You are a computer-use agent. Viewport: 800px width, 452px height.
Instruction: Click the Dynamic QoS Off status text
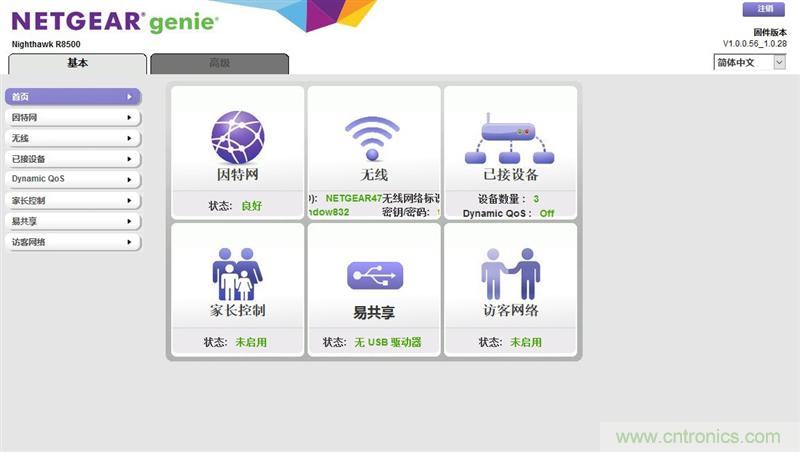click(546, 214)
